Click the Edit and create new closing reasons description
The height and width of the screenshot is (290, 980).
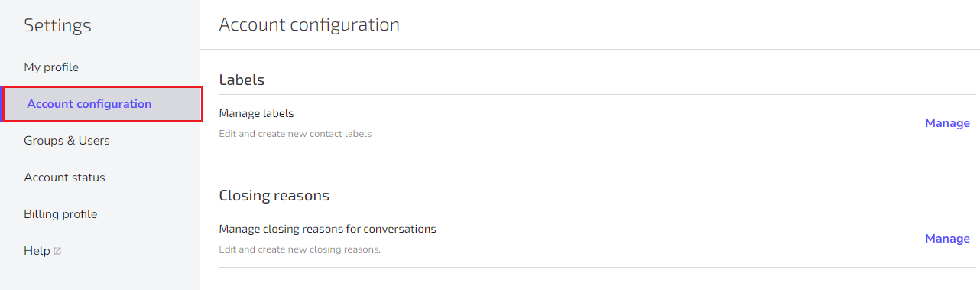[x=300, y=249]
